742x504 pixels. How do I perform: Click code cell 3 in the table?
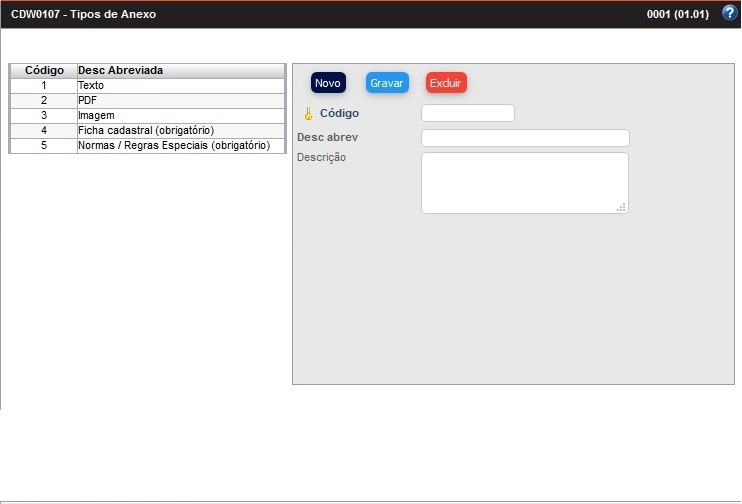[44, 116]
